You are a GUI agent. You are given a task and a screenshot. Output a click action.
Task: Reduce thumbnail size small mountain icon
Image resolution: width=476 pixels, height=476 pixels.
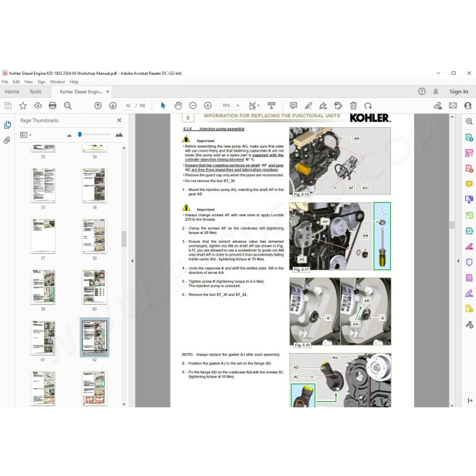(x=69, y=135)
